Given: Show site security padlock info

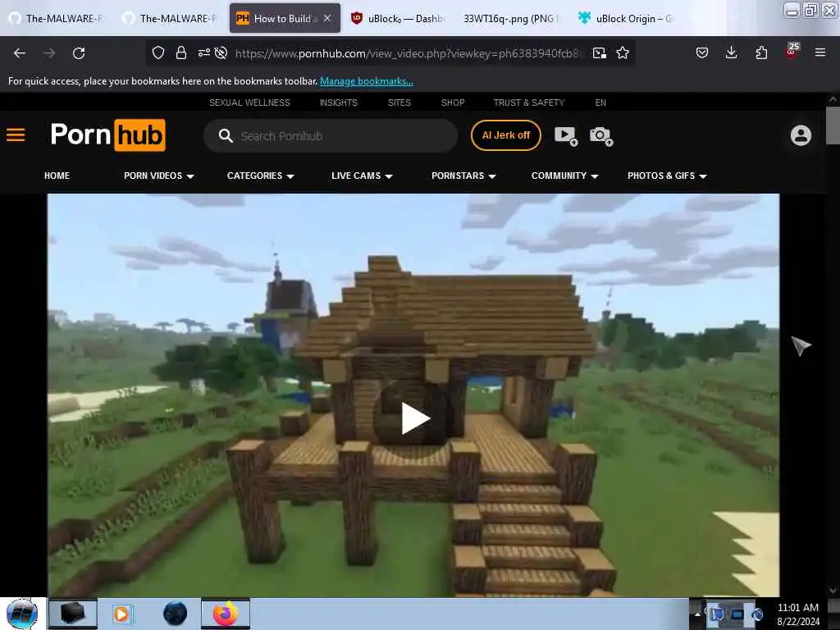Looking at the screenshot, I should click(x=181, y=53).
